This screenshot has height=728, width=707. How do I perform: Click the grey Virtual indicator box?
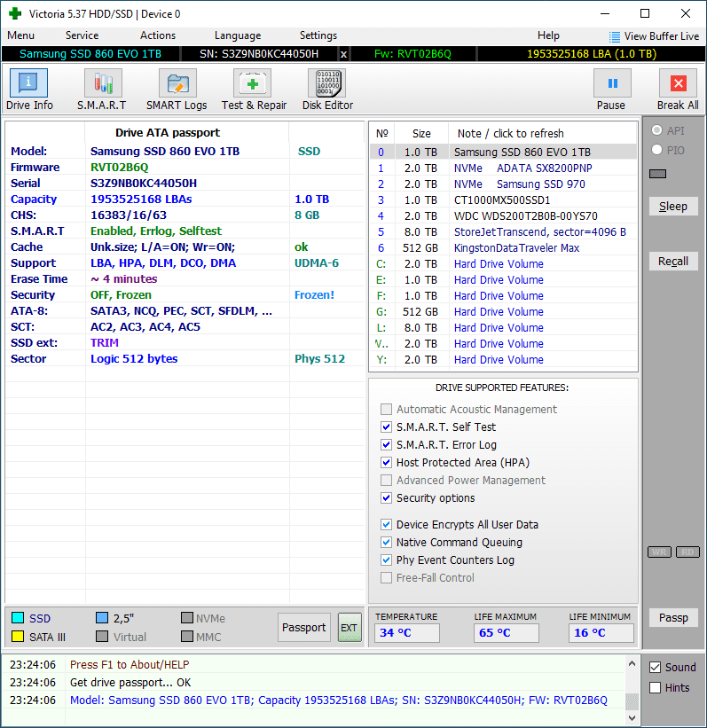pyautogui.click(x=102, y=636)
